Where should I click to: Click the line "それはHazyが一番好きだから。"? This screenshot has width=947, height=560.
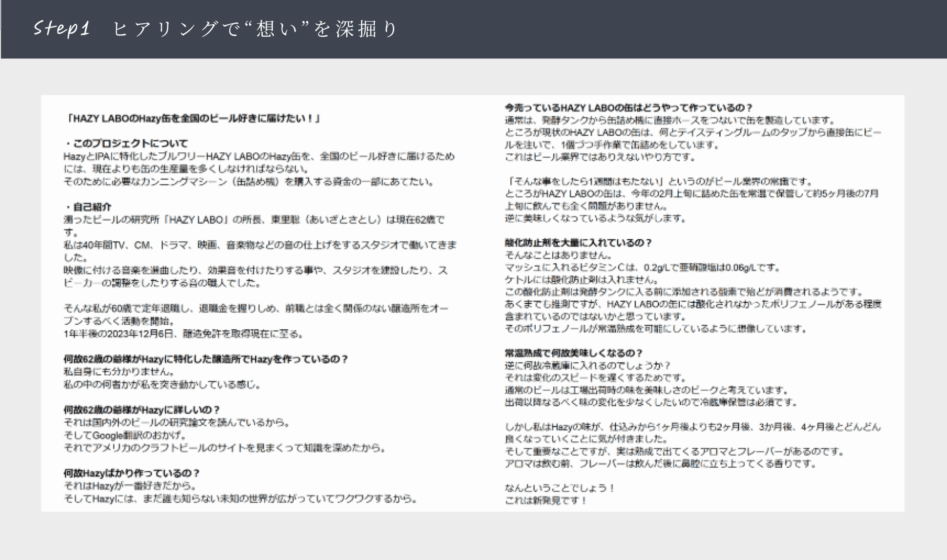[130, 486]
